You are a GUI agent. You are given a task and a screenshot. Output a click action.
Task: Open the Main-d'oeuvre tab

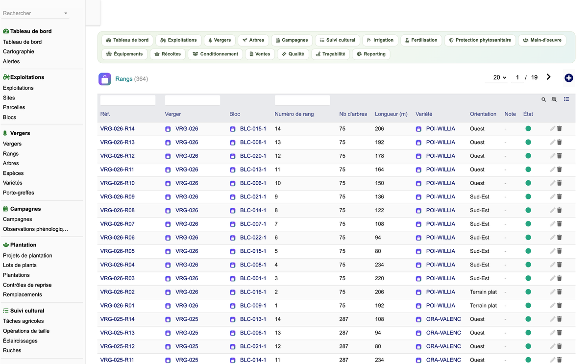click(542, 40)
